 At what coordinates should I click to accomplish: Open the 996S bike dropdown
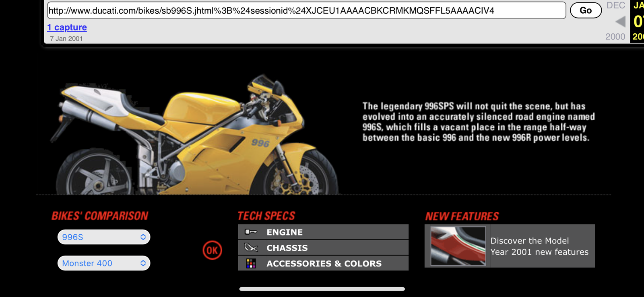pos(104,237)
